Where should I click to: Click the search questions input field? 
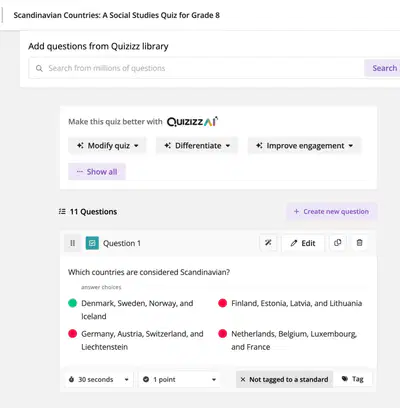(196, 68)
